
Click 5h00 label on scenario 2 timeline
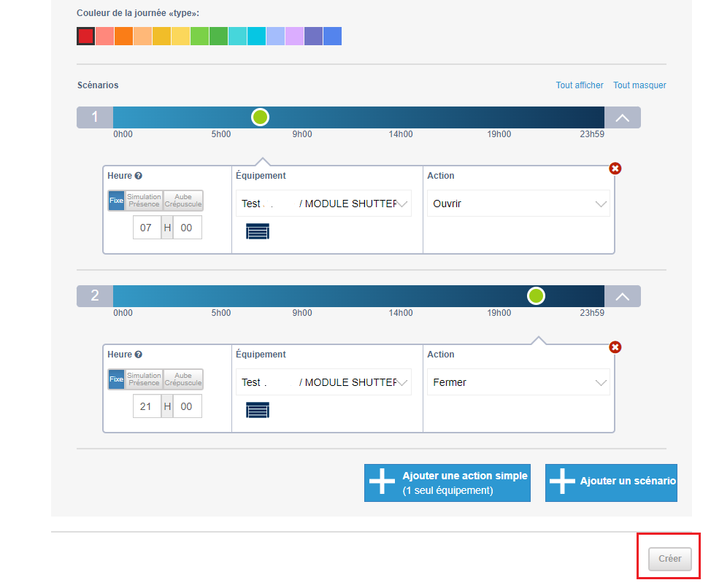pos(221,312)
